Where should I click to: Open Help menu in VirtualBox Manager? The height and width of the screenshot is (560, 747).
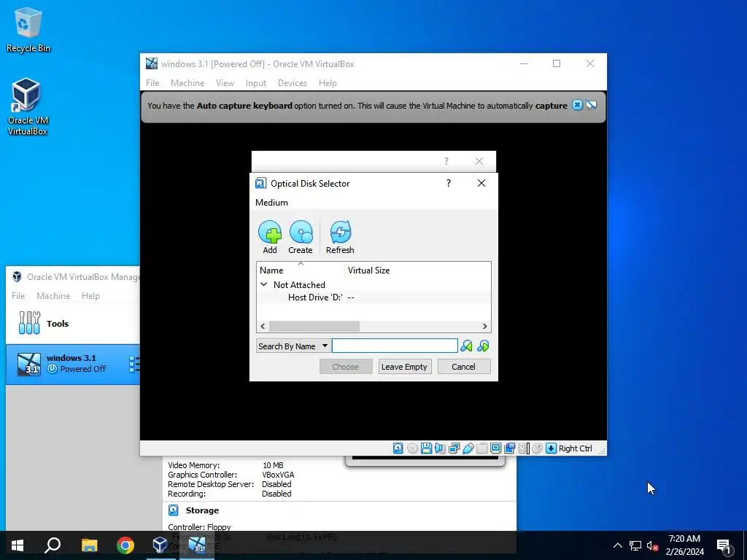(90, 296)
